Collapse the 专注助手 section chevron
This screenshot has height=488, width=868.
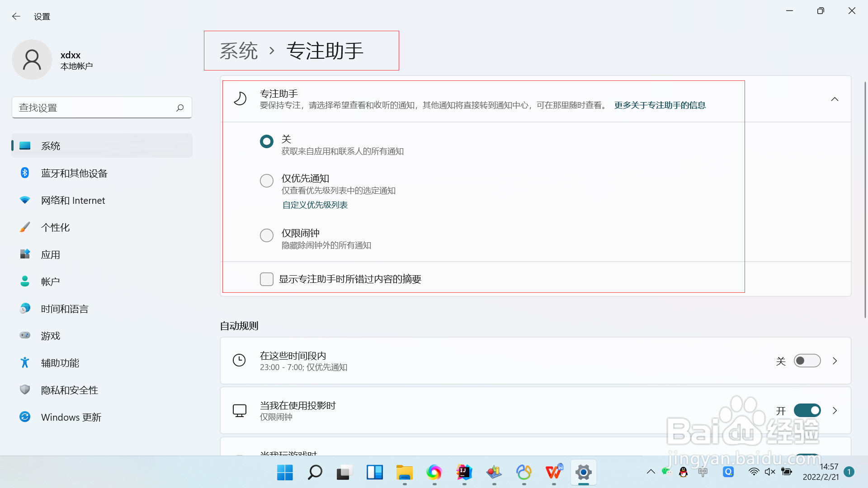pos(835,99)
